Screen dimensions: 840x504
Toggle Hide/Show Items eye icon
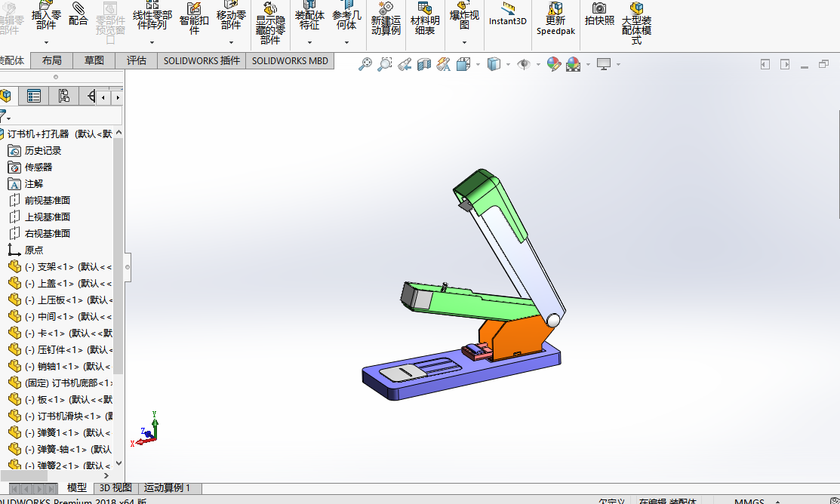[x=523, y=64]
